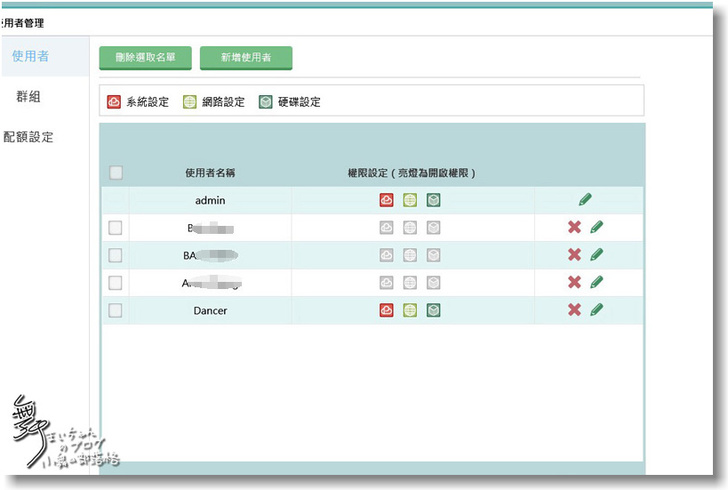Click admin's red system settings permission icon
Image resolution: width=728 pixels, height=490 pixels.
point(386,200)
